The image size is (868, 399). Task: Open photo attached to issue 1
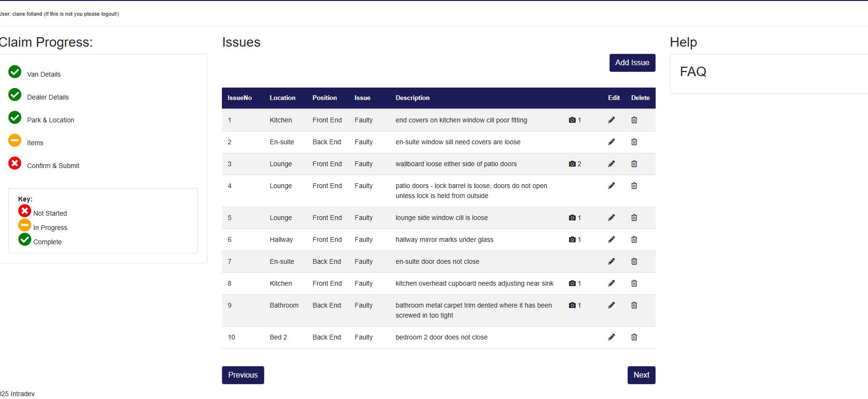point(575,120)
